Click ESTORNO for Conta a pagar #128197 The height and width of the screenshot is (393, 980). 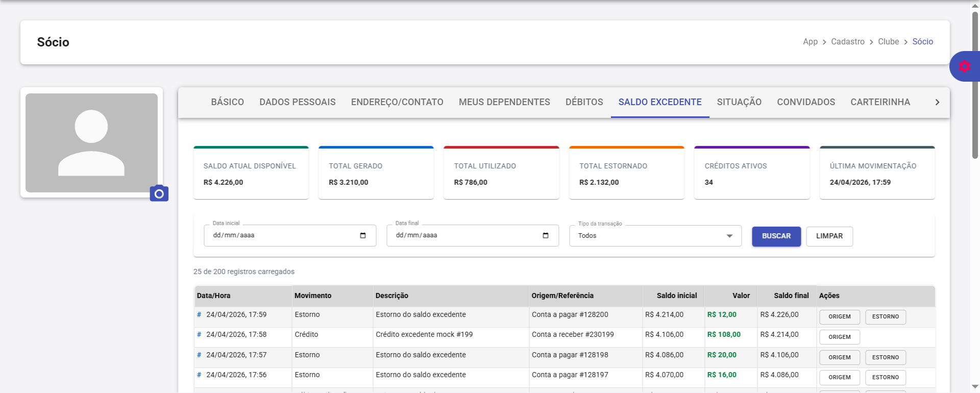point(886,378)
